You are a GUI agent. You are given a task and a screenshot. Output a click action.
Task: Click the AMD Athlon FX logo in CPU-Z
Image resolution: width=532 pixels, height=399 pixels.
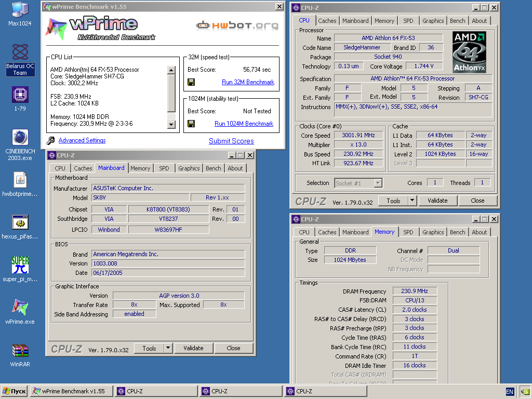tap(470, 52)
